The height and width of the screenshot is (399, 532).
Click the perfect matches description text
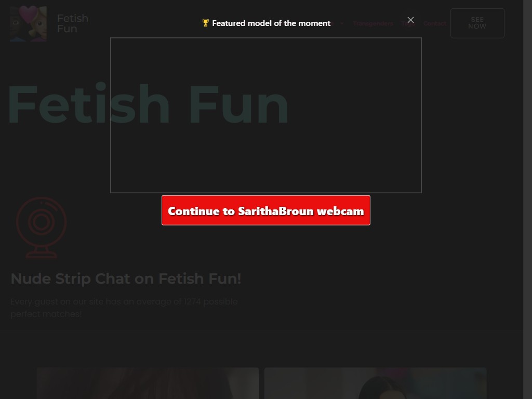coord(124,308)
